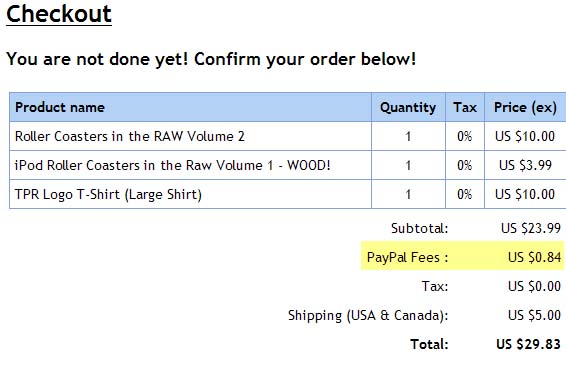Select Roller Coasters in the RAW Volume 2 row
Viewport: 566px width, 381px height.
[x=288, y=136]
